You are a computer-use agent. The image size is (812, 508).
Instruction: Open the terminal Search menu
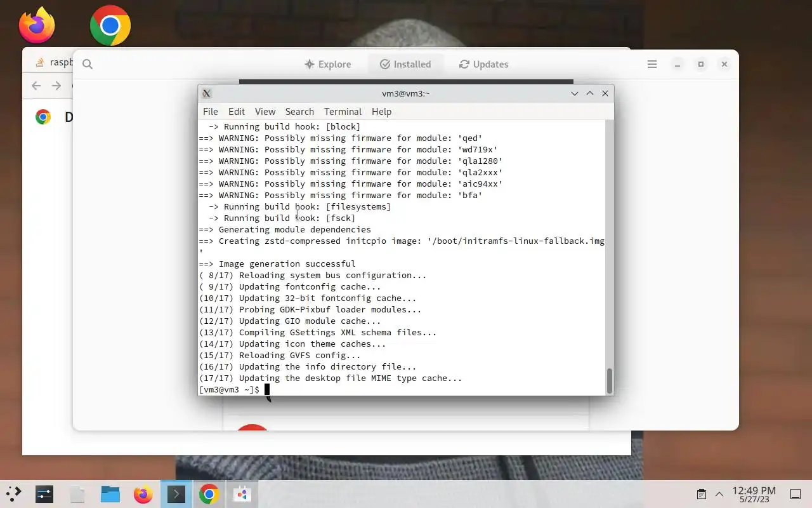click(299, 111)
